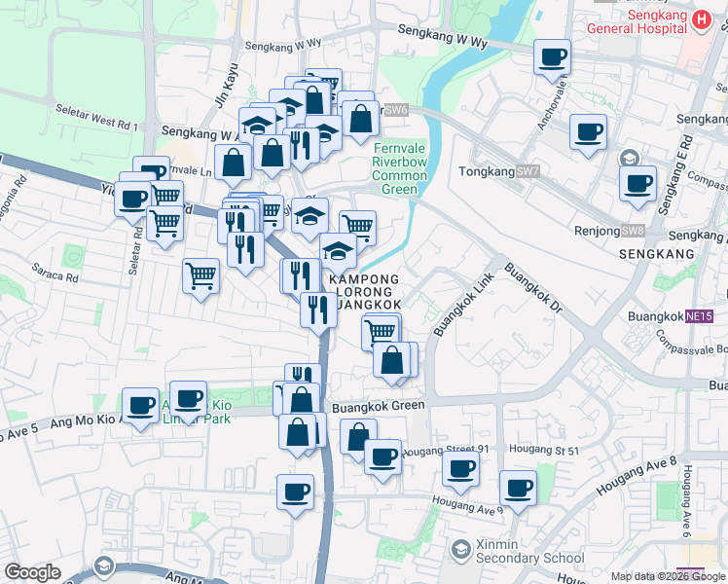Open the cafe marker near Sengkang E Rd

(x=637, y=186)
